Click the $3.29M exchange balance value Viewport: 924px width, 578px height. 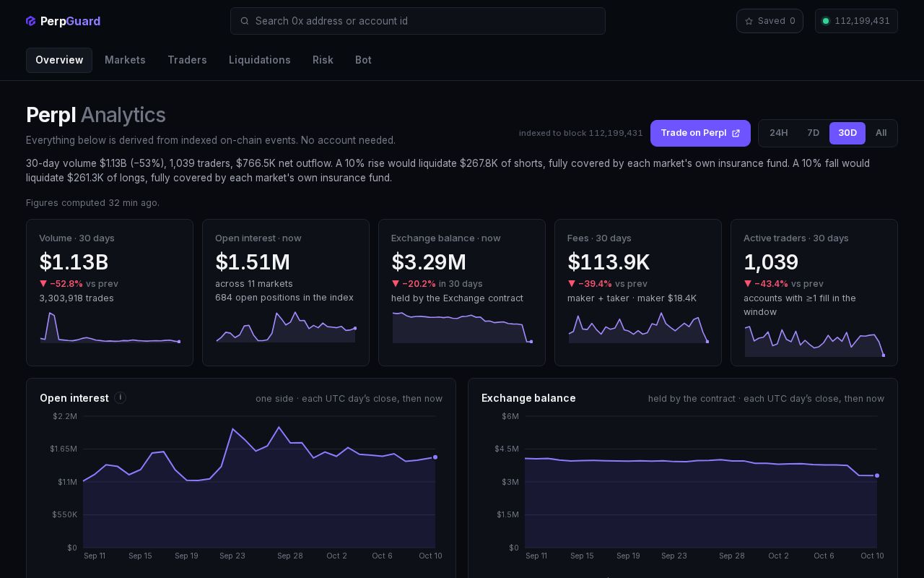click(x=429, y=262)
